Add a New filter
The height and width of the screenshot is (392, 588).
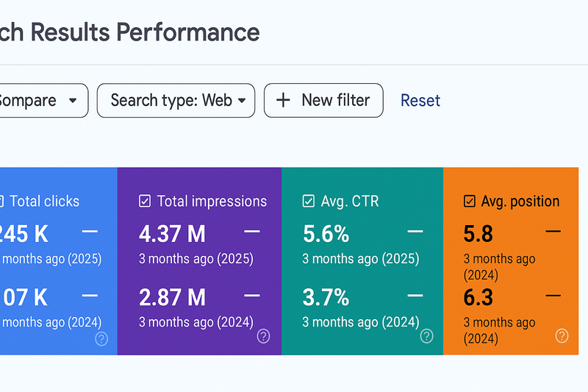[x=323, y=101]
